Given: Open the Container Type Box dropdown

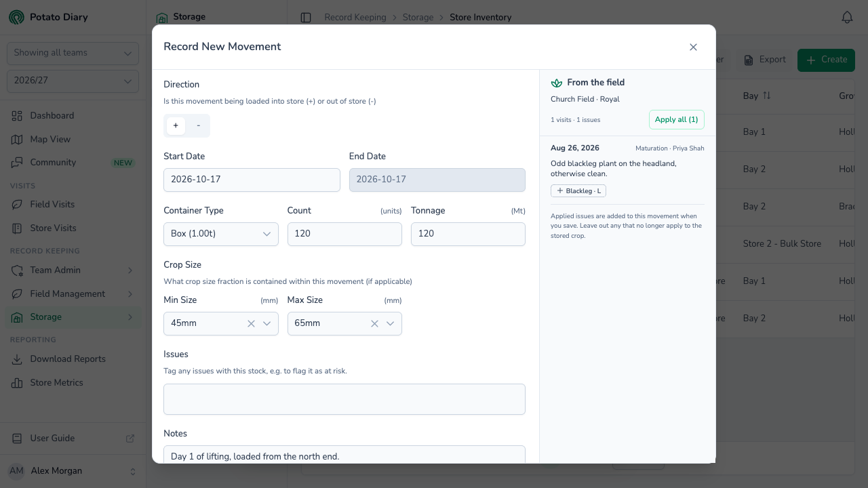Looking at the screenshot, I should (221, 234).
